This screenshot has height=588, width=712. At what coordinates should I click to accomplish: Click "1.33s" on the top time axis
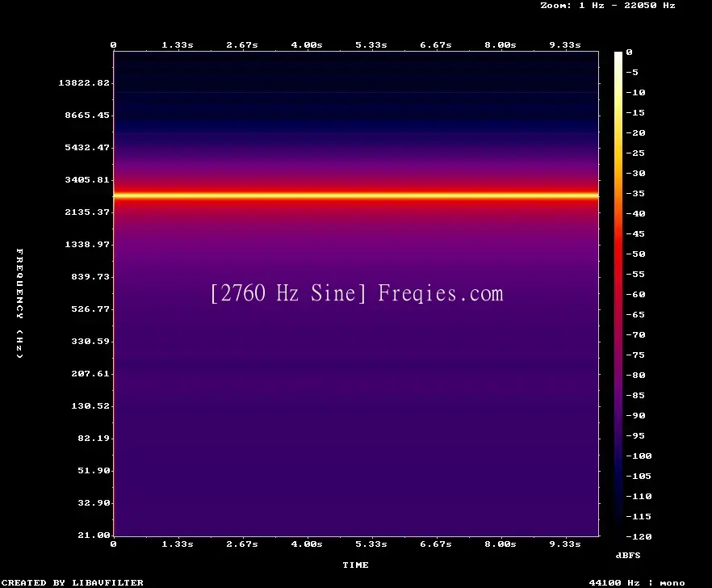[x=178, y=45]
